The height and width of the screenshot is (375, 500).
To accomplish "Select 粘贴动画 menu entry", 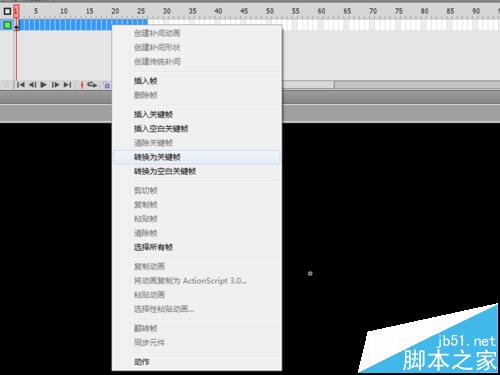I will (x=197, y=295).
